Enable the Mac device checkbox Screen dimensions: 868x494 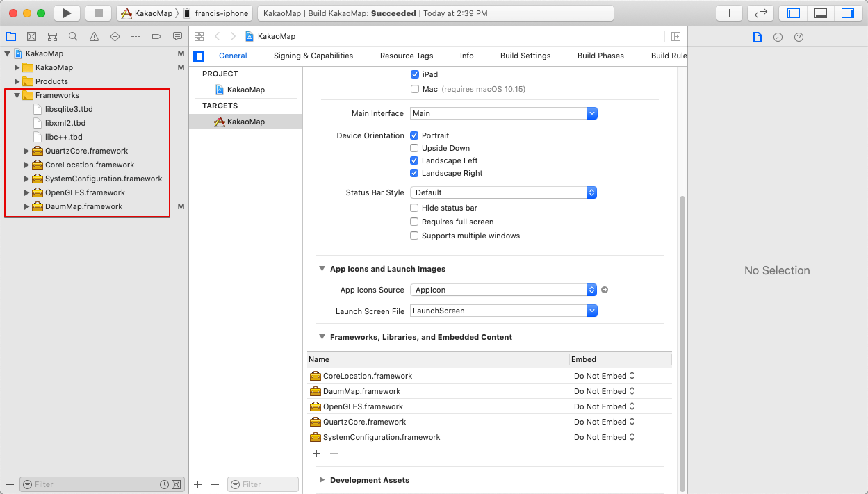point(415,89)
